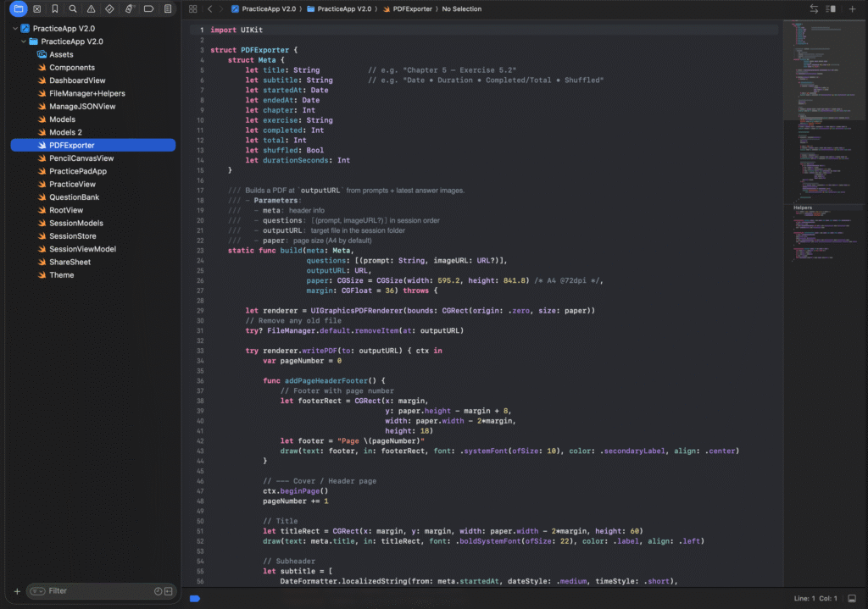Toggle the blue breakpoint activation indicator

point(195,599)
